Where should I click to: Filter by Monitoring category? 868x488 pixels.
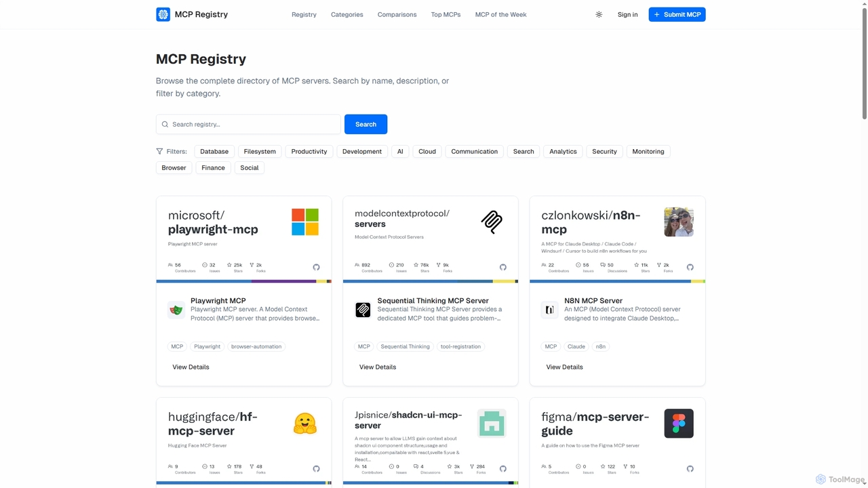pyautogui.click(x=648, y=151)
